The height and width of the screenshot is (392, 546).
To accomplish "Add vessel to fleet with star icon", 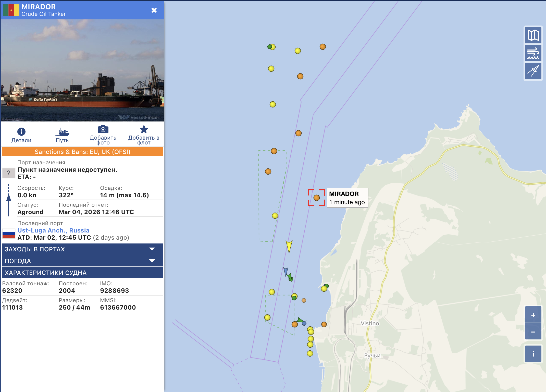I will click(144, 130).
